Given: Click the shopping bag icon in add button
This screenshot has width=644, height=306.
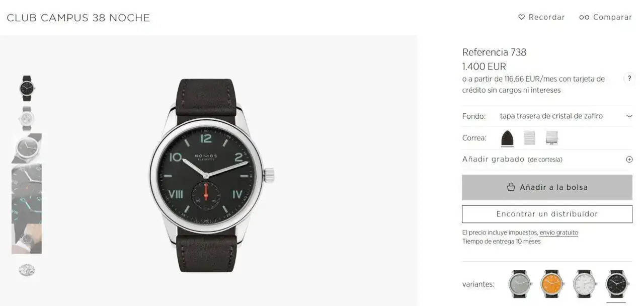Looking at the screenshot, I should click(511, 187).
